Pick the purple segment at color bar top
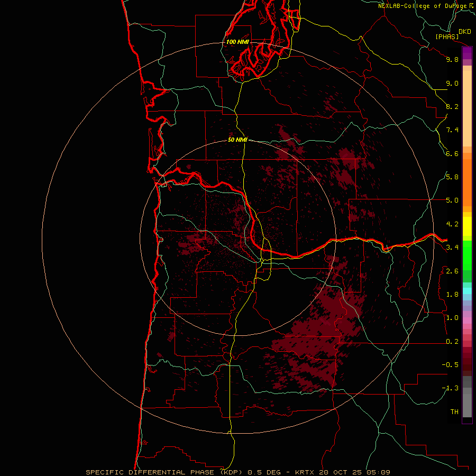 467,53
